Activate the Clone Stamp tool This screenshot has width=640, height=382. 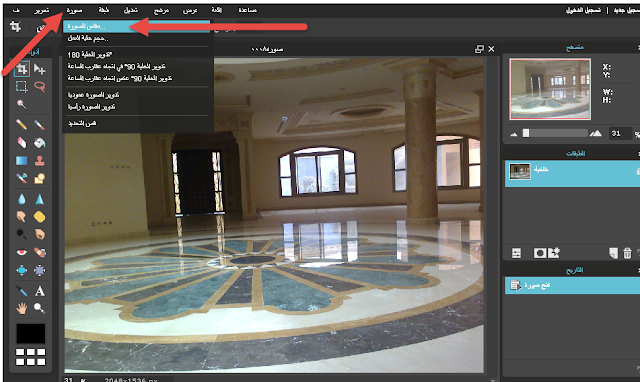pyautogui.click(x=40, y=160)
